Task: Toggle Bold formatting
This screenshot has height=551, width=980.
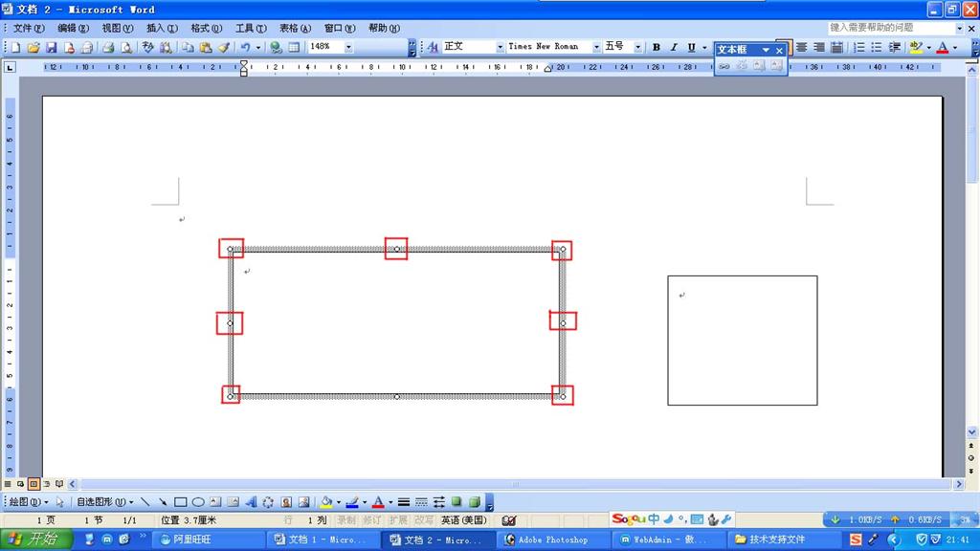Action: pyautogui.click(x=657, y=47)
